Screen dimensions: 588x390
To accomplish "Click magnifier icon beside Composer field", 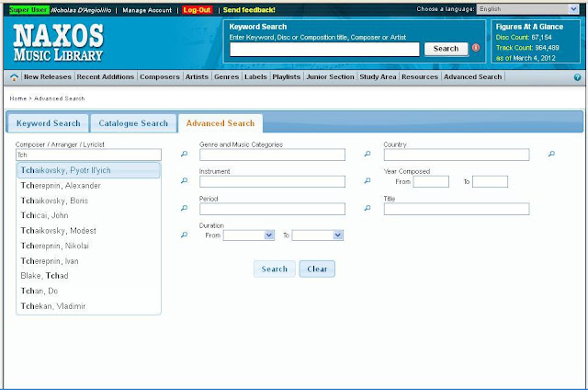I will [184, 154].
